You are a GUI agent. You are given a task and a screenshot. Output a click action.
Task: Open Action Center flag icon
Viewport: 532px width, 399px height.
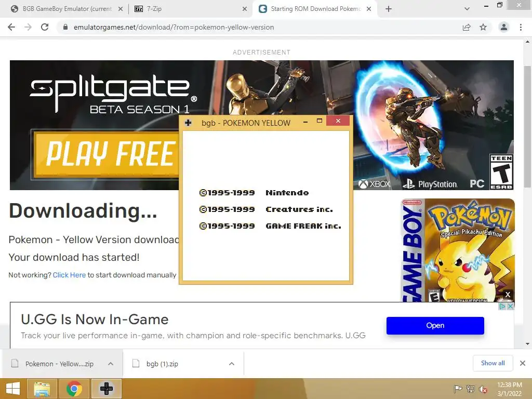coord(458,389)
